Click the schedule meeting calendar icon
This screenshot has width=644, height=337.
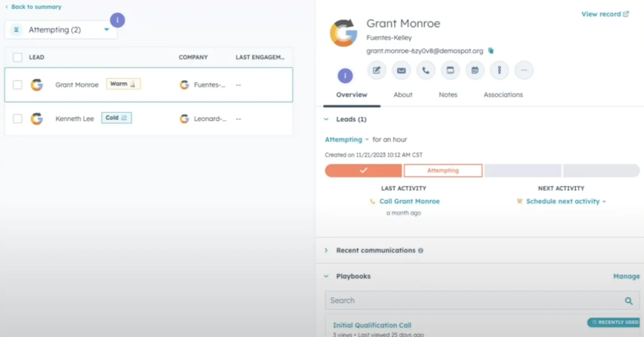point(475,70)
